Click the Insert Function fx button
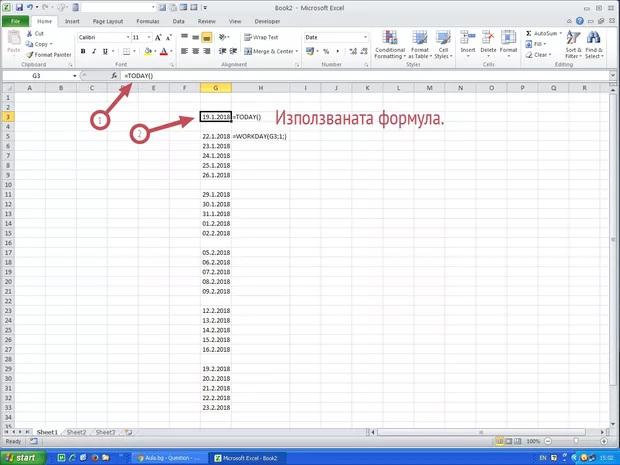This screenshot has height=465, width=620. [114, 75]
